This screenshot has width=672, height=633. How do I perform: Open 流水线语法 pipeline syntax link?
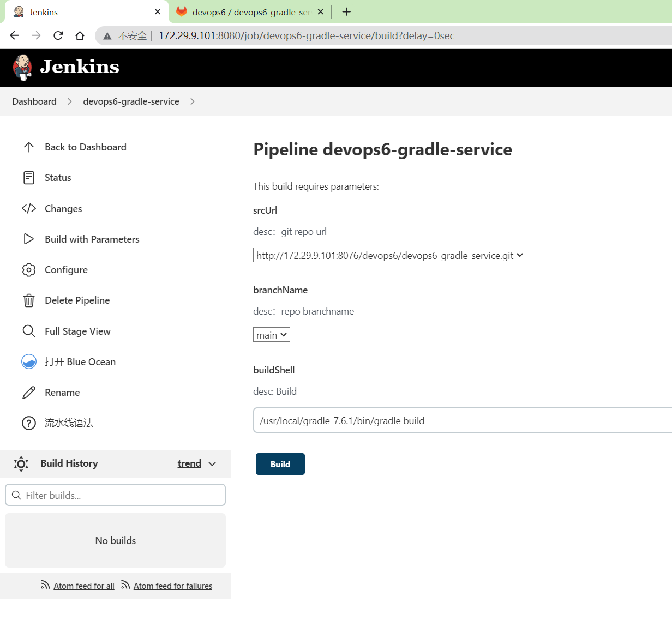[69, 423]
